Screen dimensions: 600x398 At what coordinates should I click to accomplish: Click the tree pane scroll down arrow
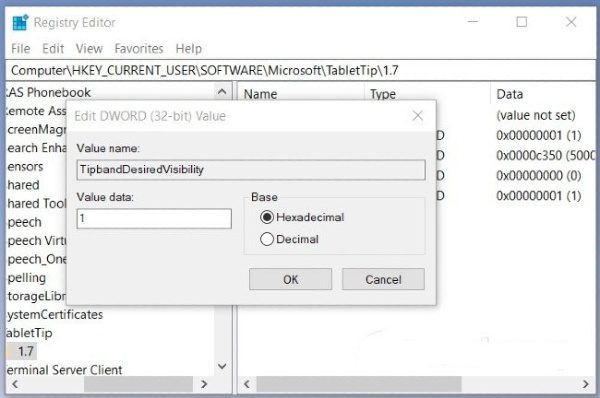point(222,366)
